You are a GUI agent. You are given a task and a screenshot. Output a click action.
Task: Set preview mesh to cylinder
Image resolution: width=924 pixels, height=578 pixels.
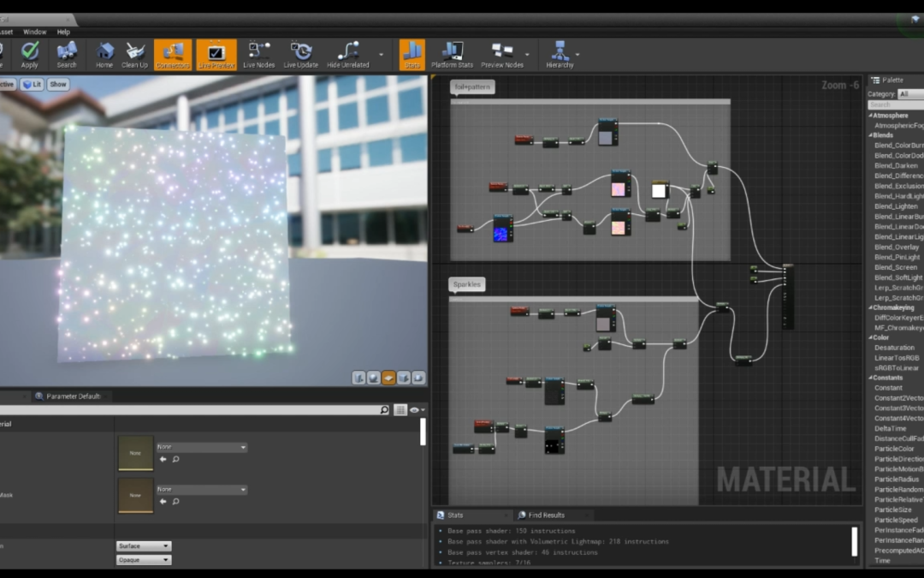tap(358, 378)
